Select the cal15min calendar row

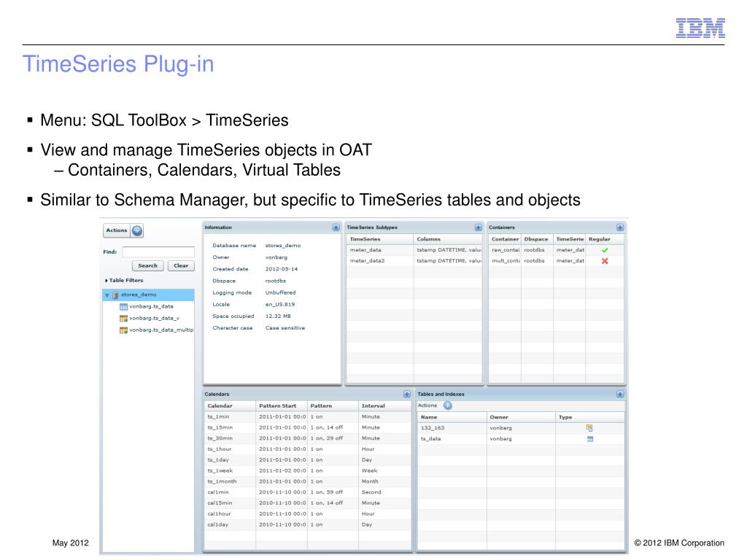[x=307, y=503]
